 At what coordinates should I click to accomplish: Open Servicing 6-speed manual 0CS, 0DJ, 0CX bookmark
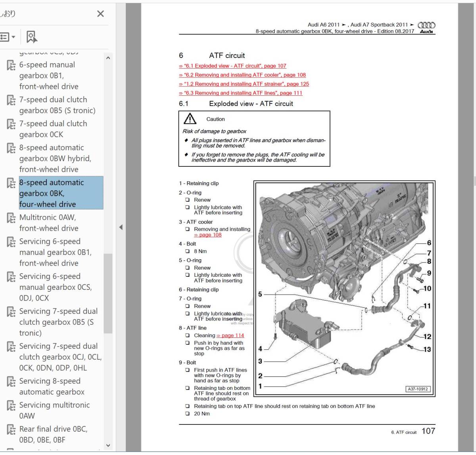[56, 287]
